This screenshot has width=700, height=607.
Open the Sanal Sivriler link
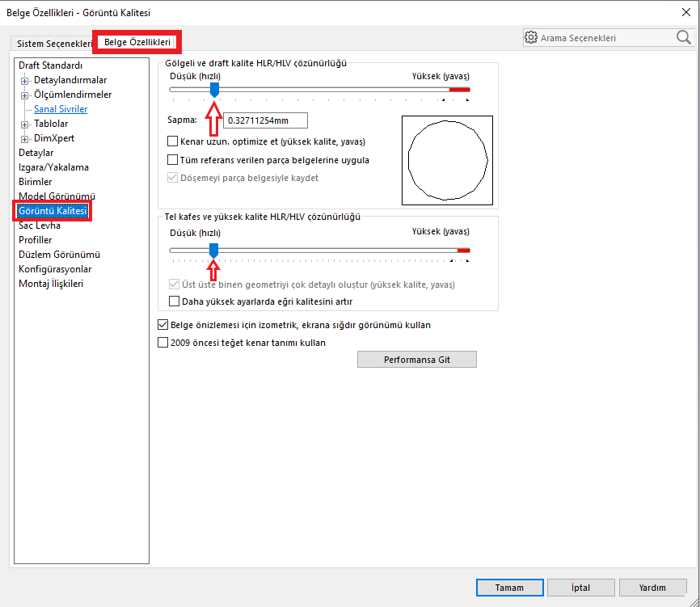[61, 109]
